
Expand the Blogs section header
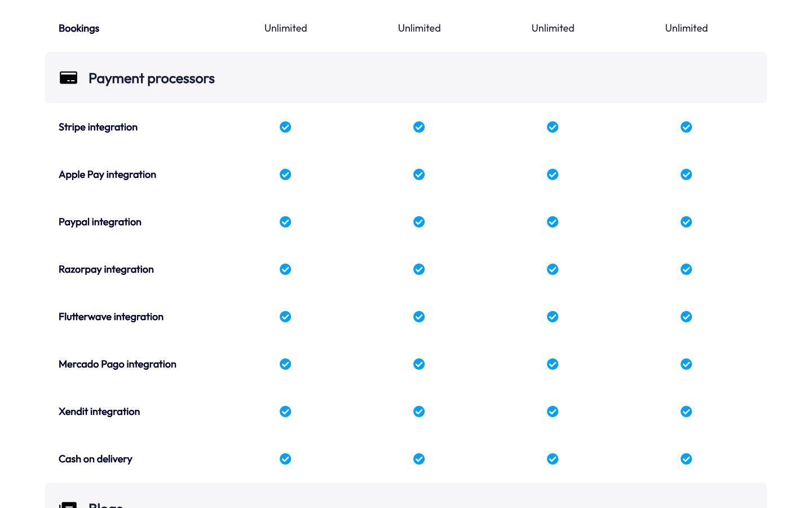[106, 504]
